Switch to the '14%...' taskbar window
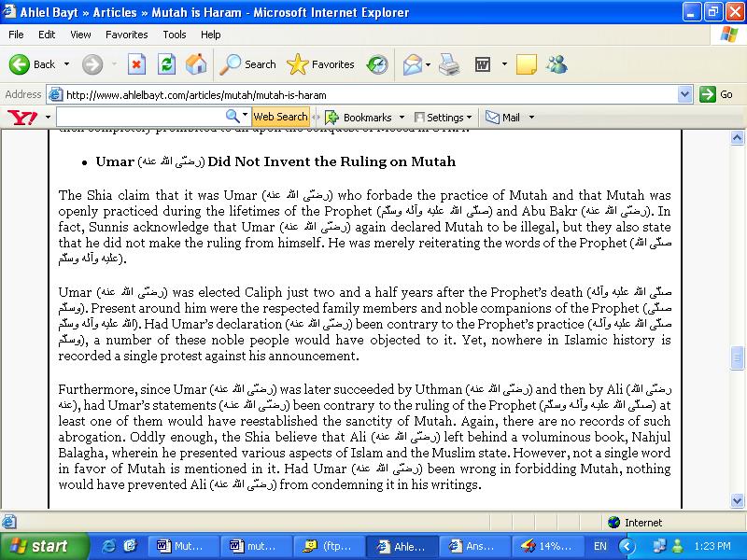 coord(546,546)
